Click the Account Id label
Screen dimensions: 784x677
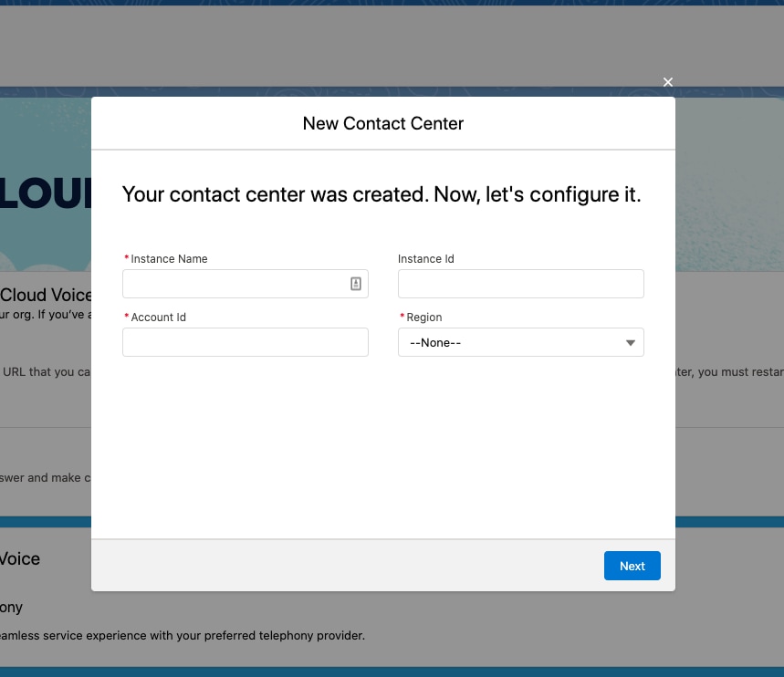(x=158, y=318)
